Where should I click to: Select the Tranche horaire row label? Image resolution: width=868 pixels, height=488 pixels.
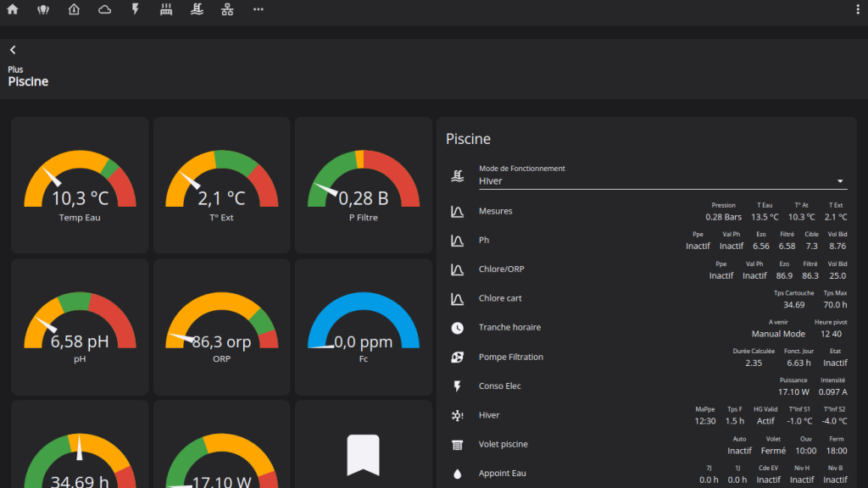(x=509, y=328)
